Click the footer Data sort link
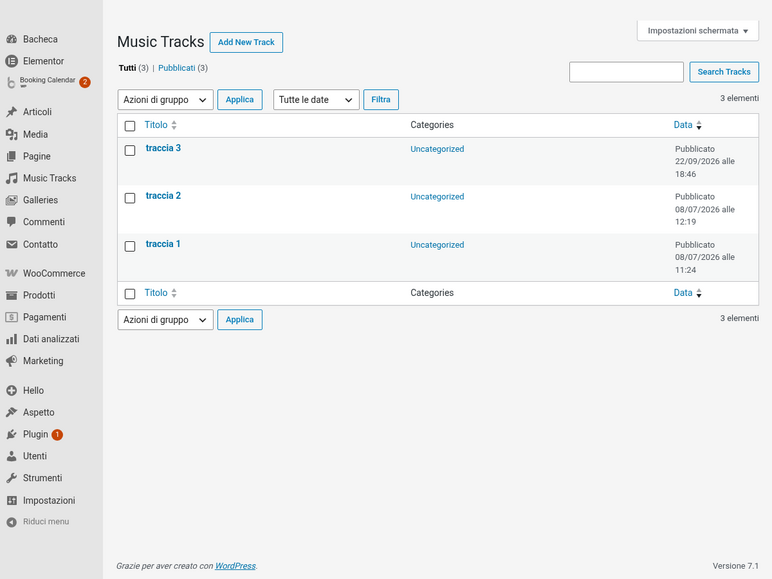772x579 pixels. (683, 293)
